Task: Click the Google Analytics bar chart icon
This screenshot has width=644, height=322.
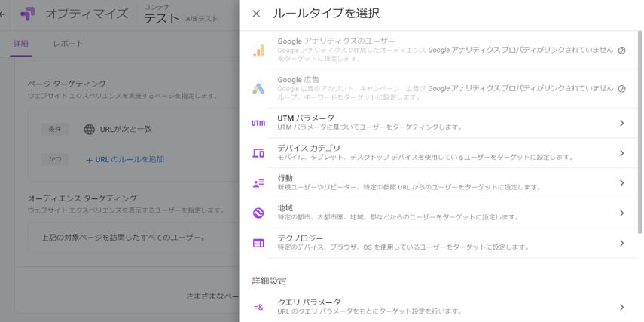Action: point(259,51)
